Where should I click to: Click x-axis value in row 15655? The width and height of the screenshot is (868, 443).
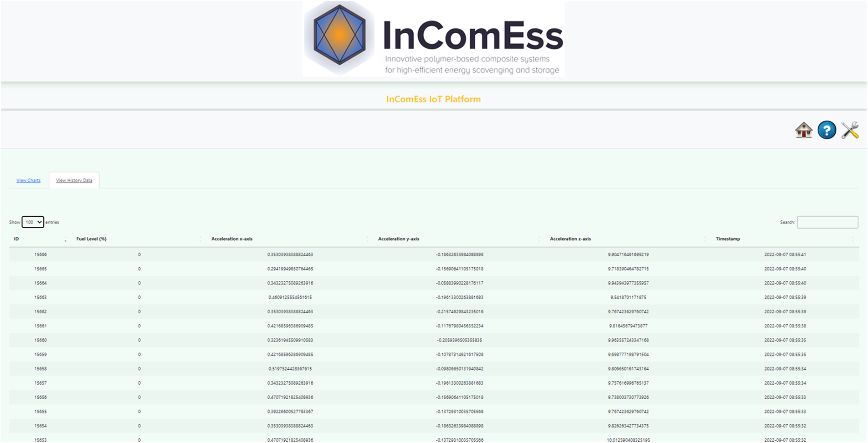(290, 412)
